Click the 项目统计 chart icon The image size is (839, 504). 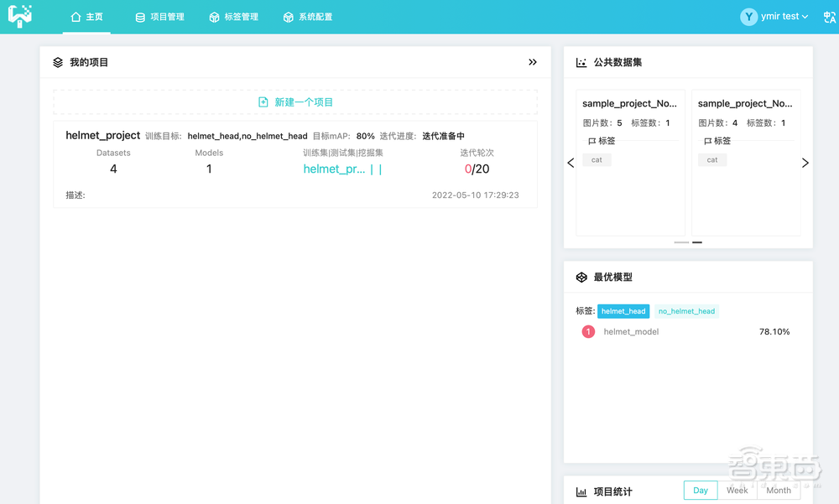click(580, 492)
